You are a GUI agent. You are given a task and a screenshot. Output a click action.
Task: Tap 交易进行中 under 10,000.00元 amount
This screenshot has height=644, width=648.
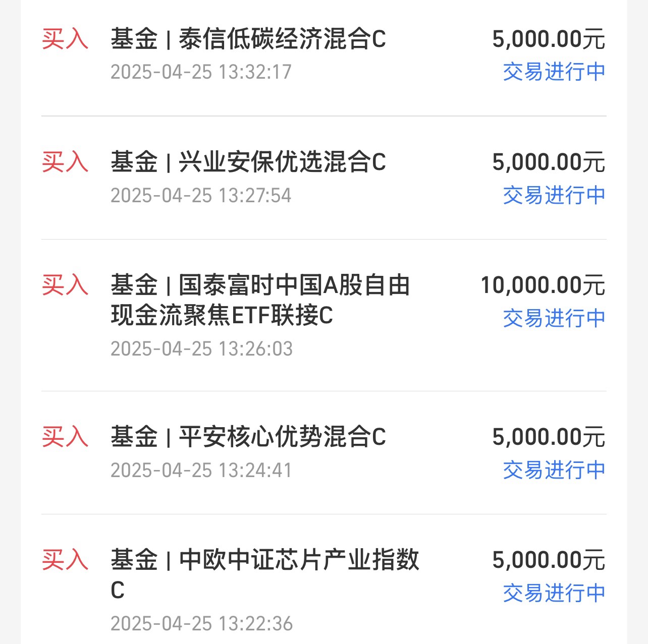[x=554, y=318]
